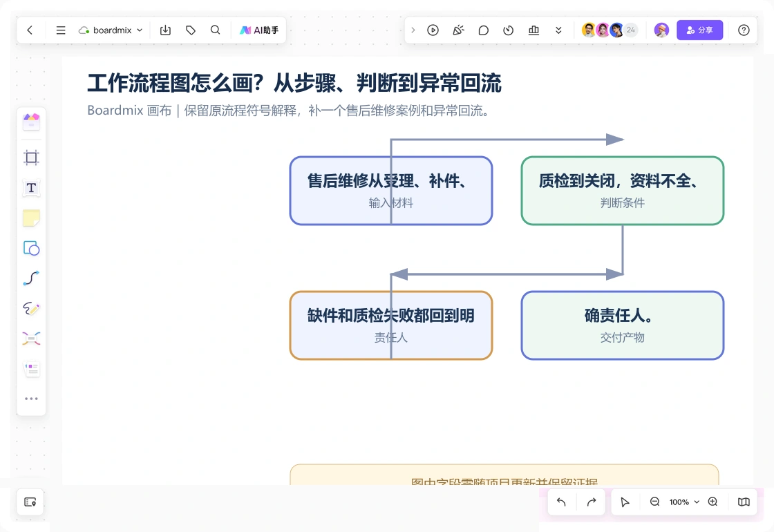Undo the last action
Screen dimensions: 774x532
(x=561, y=502)
